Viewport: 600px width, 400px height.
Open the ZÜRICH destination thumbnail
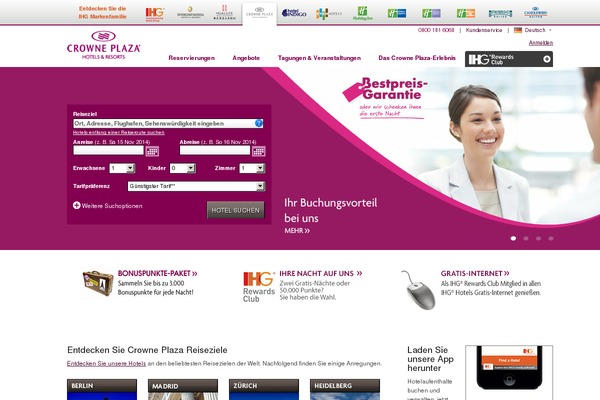[264, 389]
